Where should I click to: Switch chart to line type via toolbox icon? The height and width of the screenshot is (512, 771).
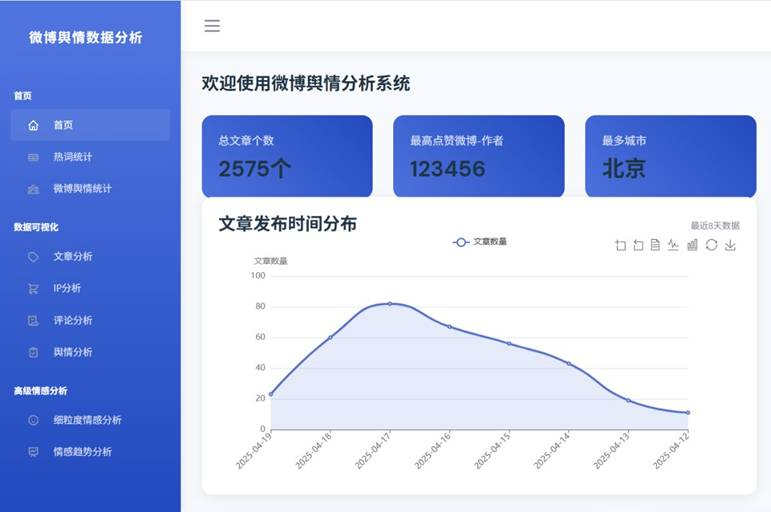[x=673, y=244]
